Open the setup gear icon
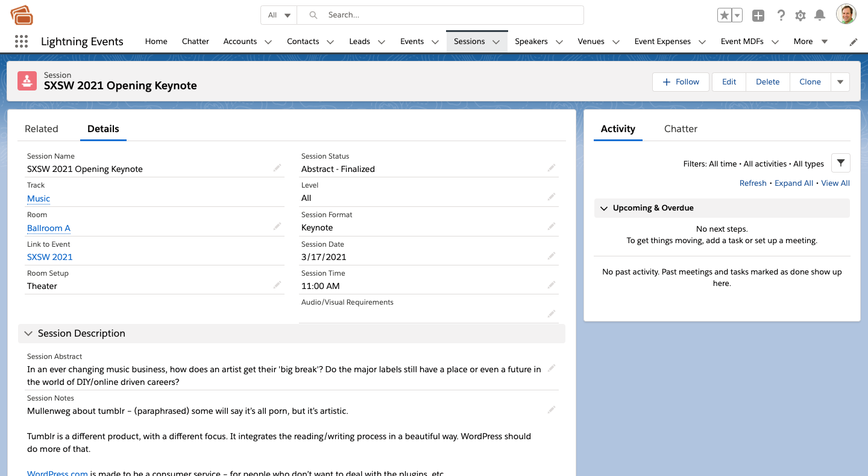 pos(800,16)
